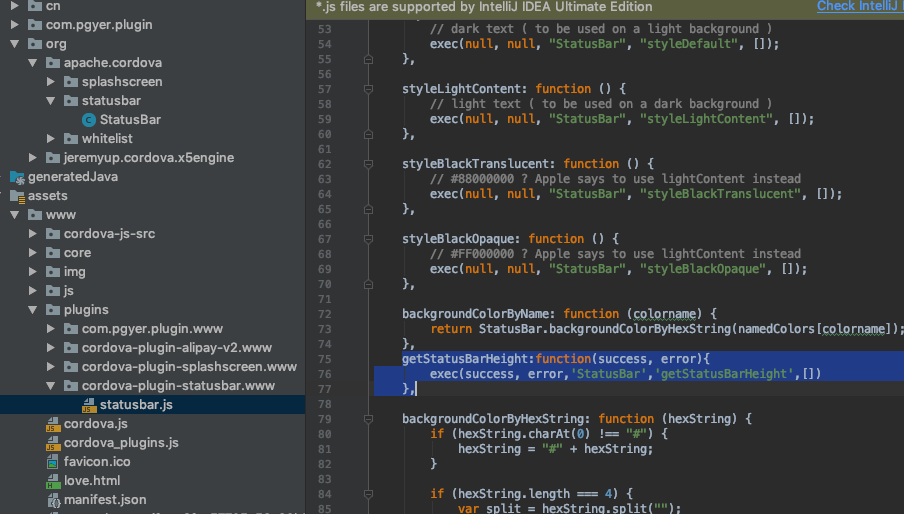The width and height of the screenshot is (904, 514).
Task: Expand the cordova-plugin-alipay-v2.www folder
Action: pyautogui.click(x=51, y=348)
